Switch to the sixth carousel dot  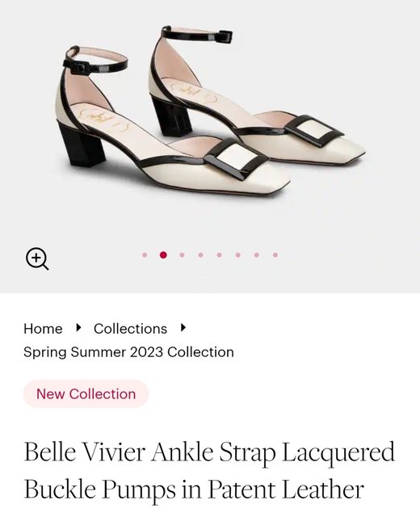(x=238, y=255)
